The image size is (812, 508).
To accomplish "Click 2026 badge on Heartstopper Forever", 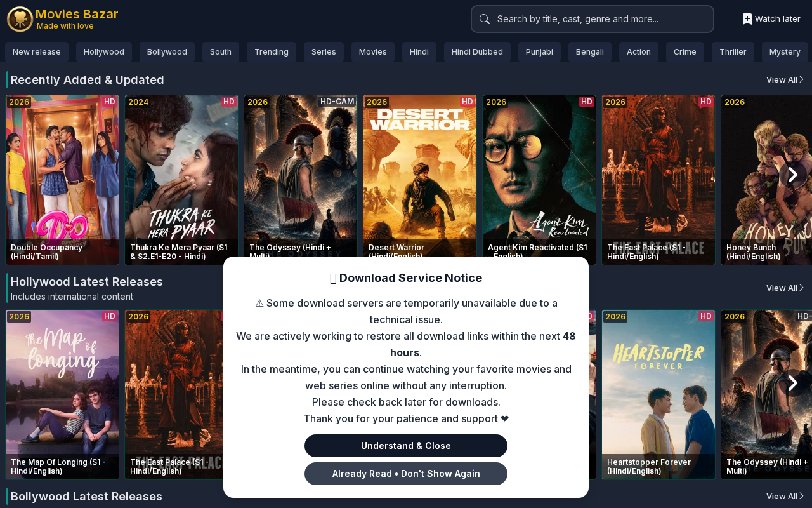I will [x=615, y=316].
